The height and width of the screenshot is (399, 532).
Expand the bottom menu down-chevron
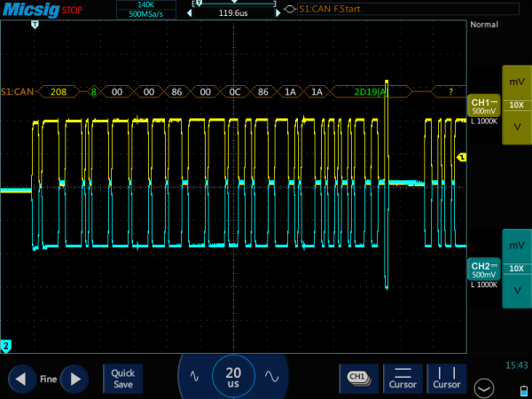point(484,388)
